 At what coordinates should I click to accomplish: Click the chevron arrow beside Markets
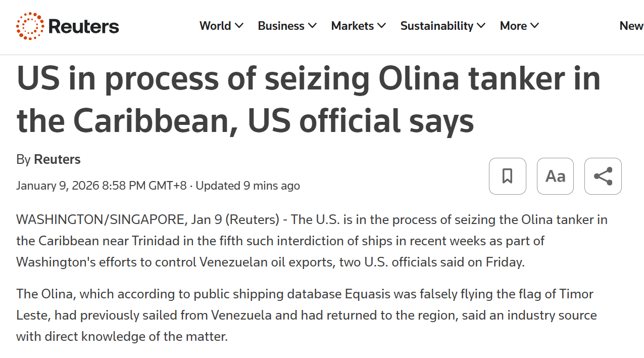point(382,26)
